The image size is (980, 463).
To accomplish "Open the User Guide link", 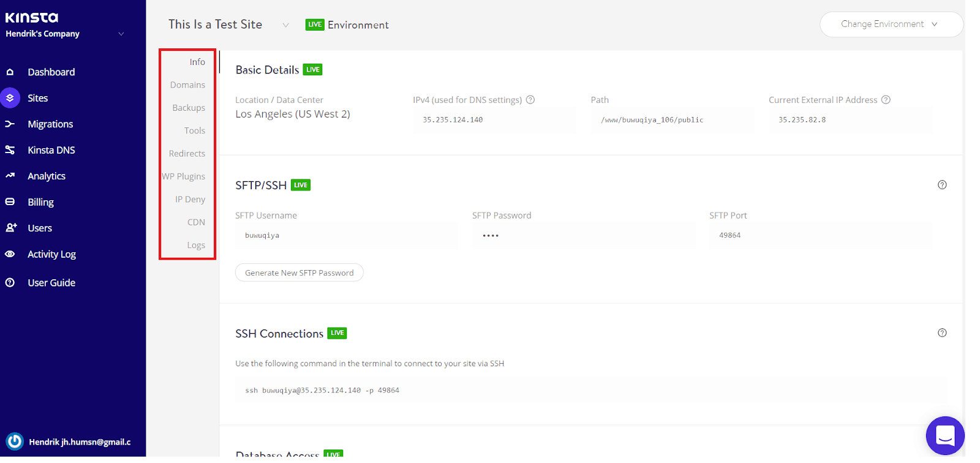I will click(x=51, y=283).
